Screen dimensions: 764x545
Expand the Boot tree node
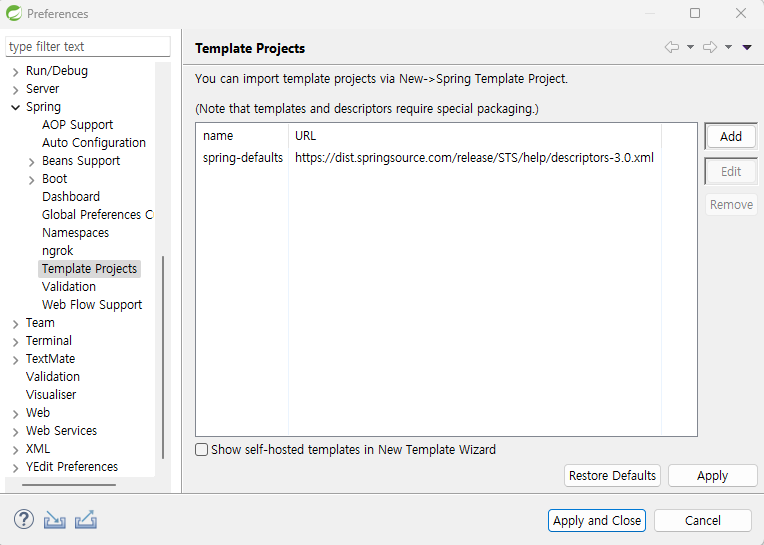click(32, 180)
